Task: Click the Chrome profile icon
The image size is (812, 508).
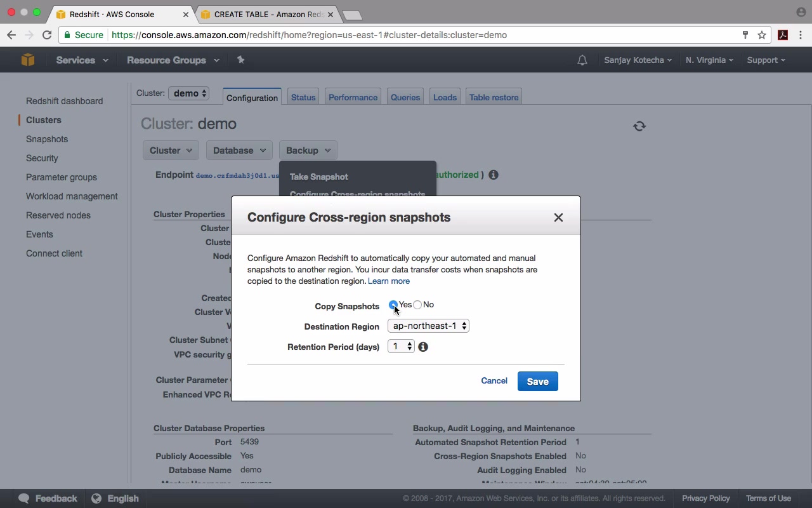Action: (x=801, y=12)
